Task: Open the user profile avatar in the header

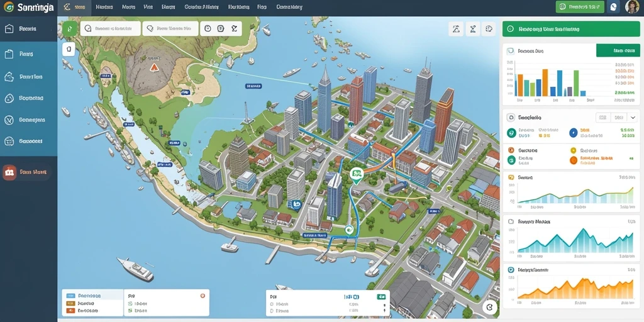Action: (631, 7)
